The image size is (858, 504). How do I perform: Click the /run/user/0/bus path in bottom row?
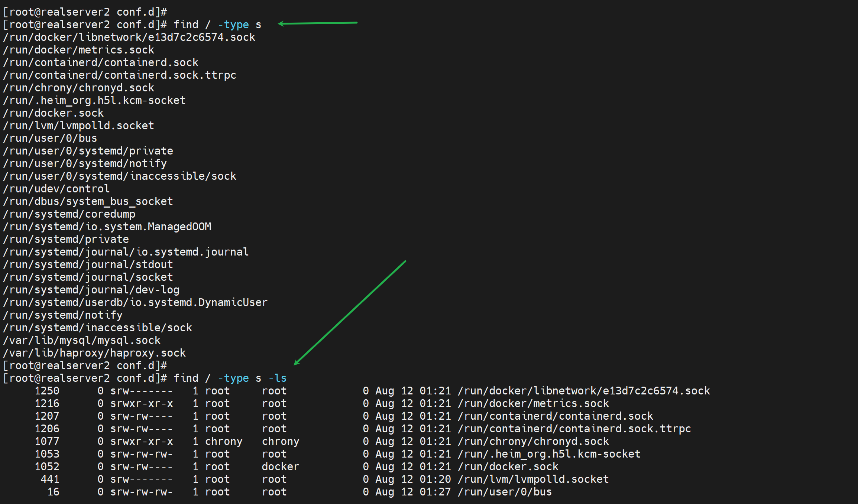point(504,492)
